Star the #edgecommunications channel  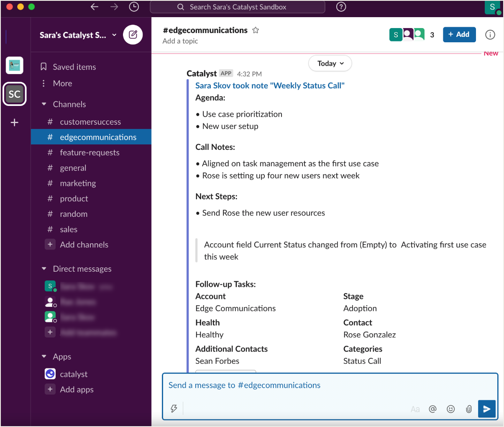256,30
